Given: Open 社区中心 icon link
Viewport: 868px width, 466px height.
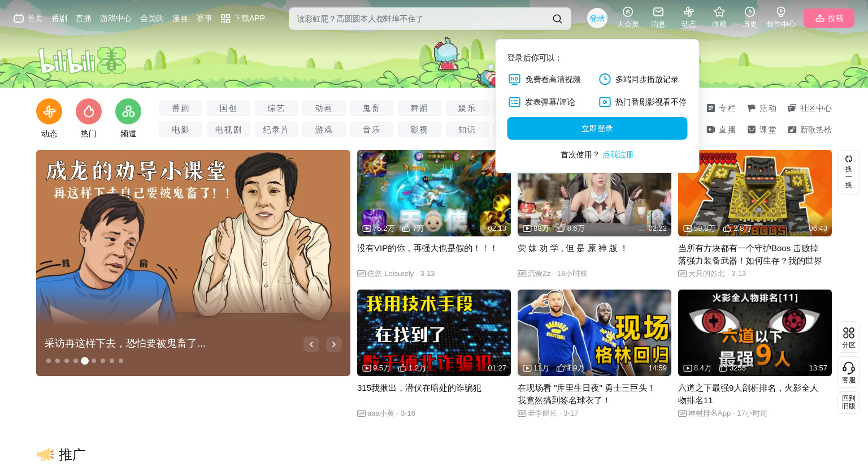Looking at the screenshot, I should pos(810,108).
